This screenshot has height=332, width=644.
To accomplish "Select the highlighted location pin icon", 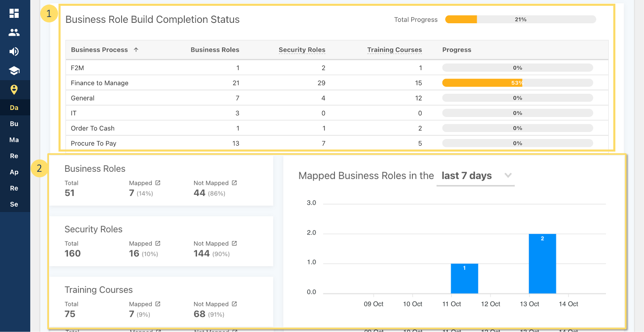I will (14, 89).
